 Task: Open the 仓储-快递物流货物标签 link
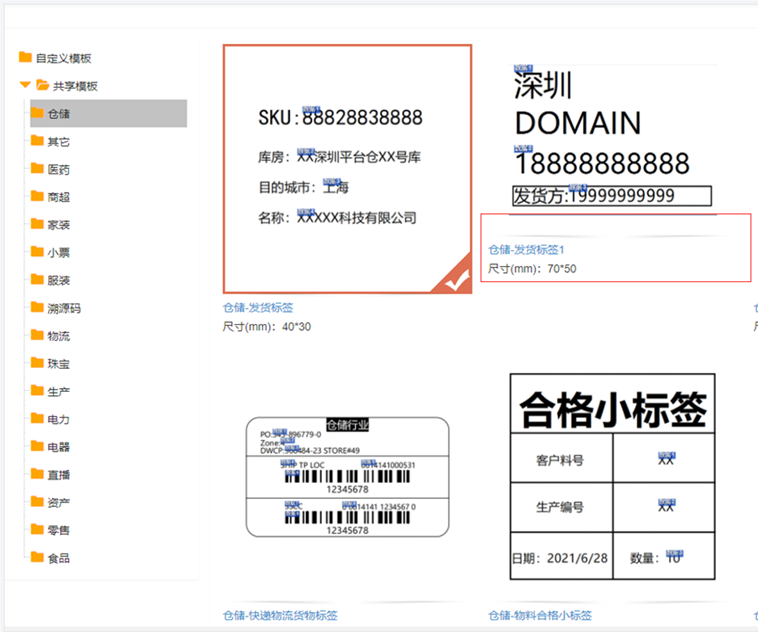pyautogui.click(x=280, y=616)
